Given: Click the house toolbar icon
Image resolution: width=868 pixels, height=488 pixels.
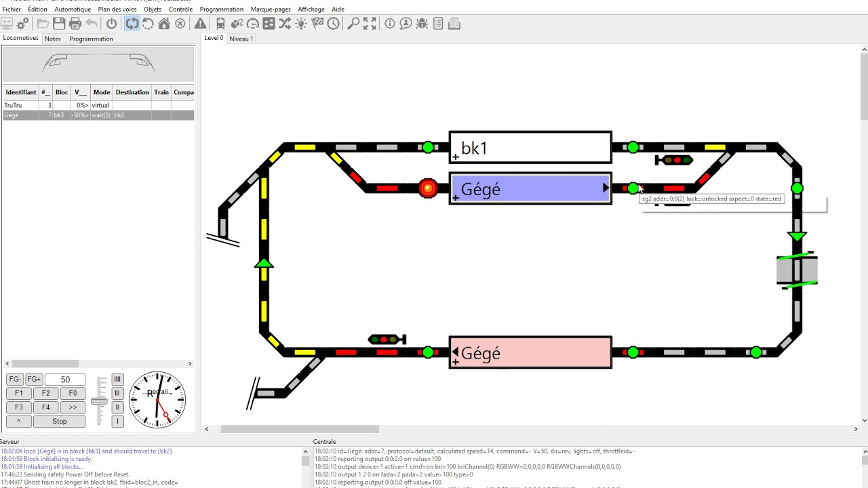Looking at the screenshot, I should click(x=164, y=24).
